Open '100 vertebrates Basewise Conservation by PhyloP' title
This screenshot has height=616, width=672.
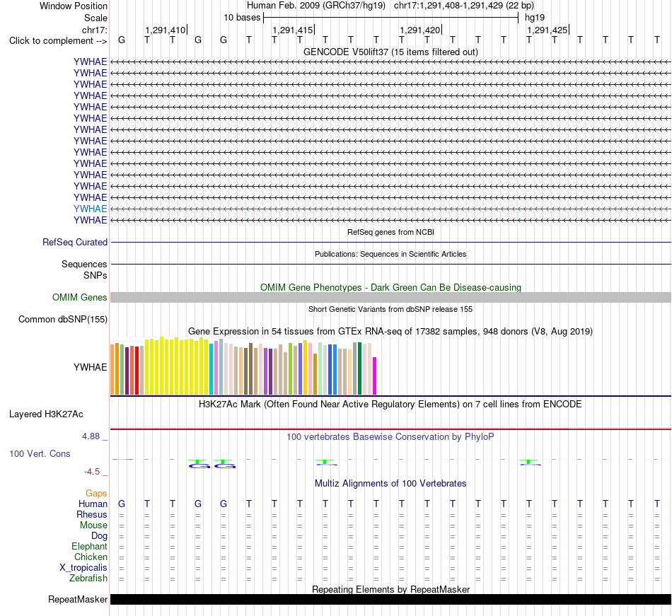click(390, 437)
